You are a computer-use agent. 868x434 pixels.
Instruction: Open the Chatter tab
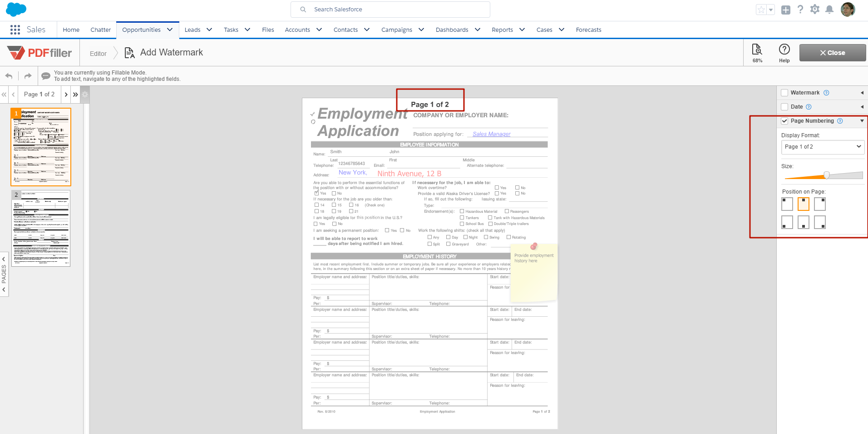coord(101,30)
